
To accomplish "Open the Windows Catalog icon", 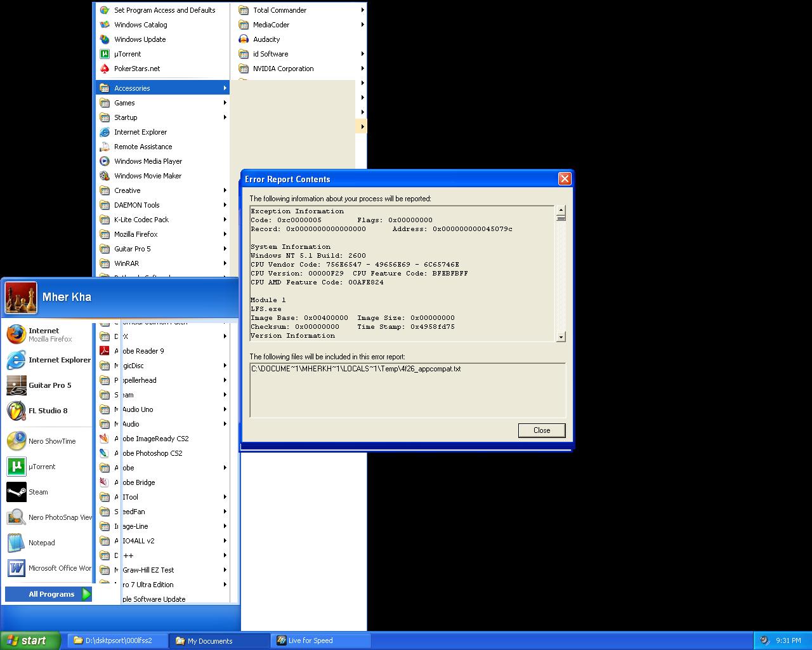I will point(105,25).
